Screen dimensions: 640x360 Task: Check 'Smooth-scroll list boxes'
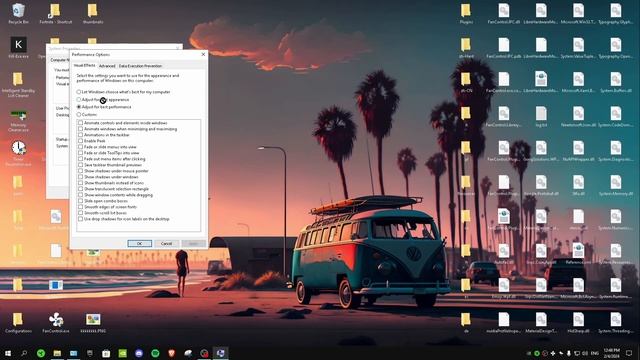80,213
